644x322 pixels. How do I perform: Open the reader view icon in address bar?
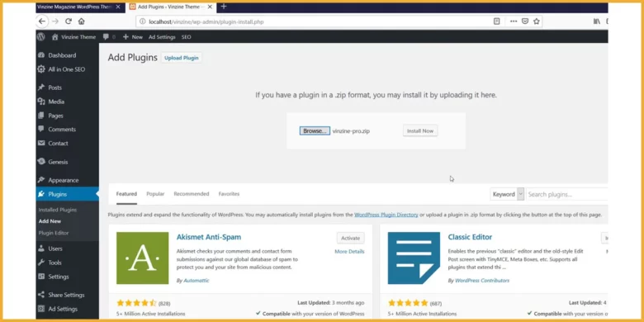tap(496, 21)
